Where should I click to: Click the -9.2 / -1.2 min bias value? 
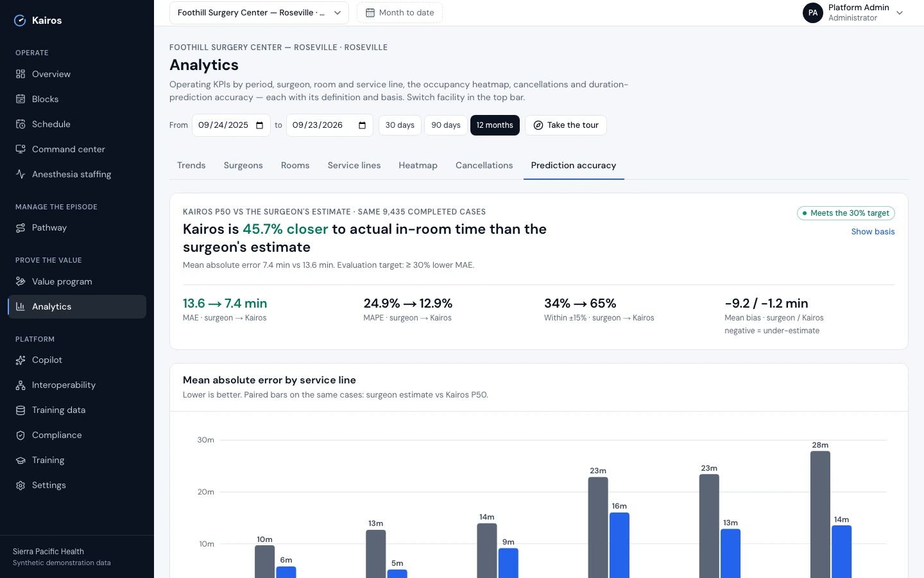(x=766, y=303)
